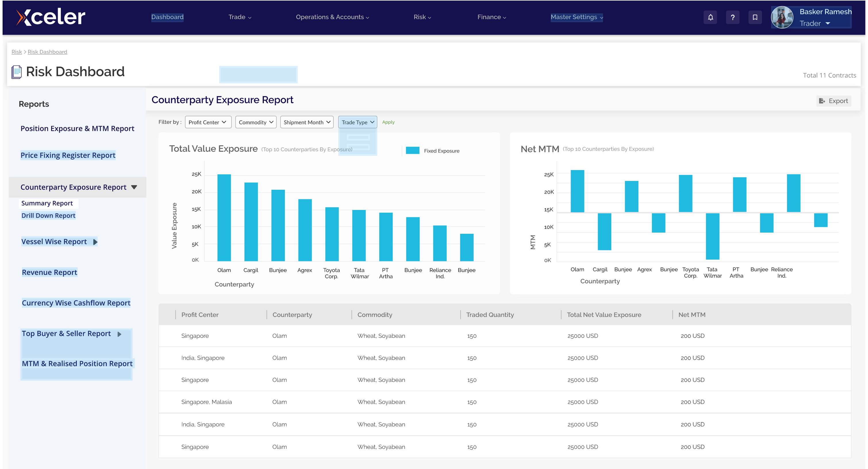The width and height of the screenshot is (868, 469).
Task: Click the Xceler logo
Action: click(51, 17)
